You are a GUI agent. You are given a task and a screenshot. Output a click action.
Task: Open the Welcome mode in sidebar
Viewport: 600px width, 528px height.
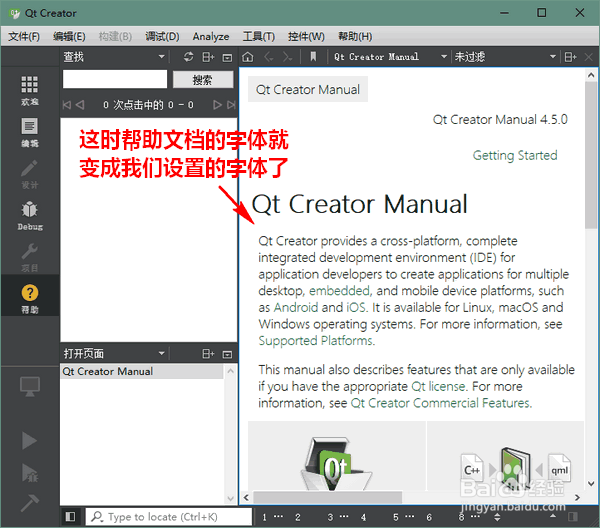(29, 90)
